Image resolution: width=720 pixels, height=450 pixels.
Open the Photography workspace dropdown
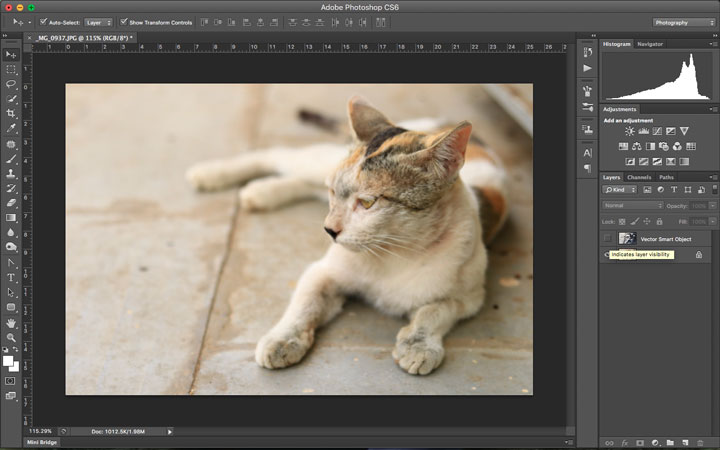(x=685, y=21)
